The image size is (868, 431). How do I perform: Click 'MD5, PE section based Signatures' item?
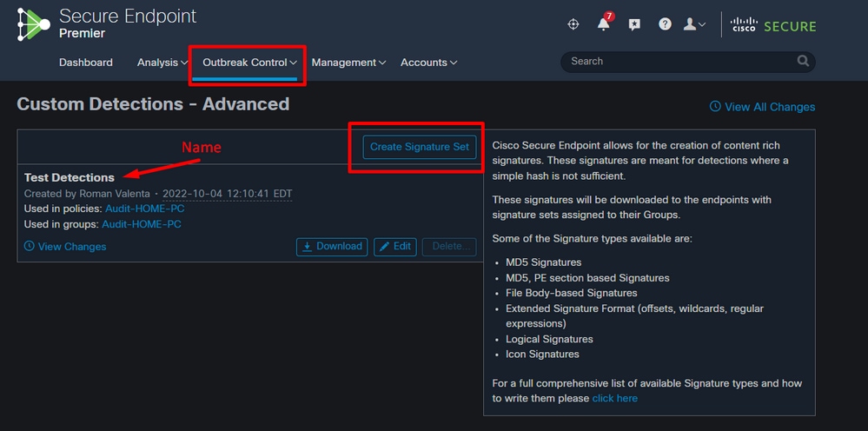587,278
